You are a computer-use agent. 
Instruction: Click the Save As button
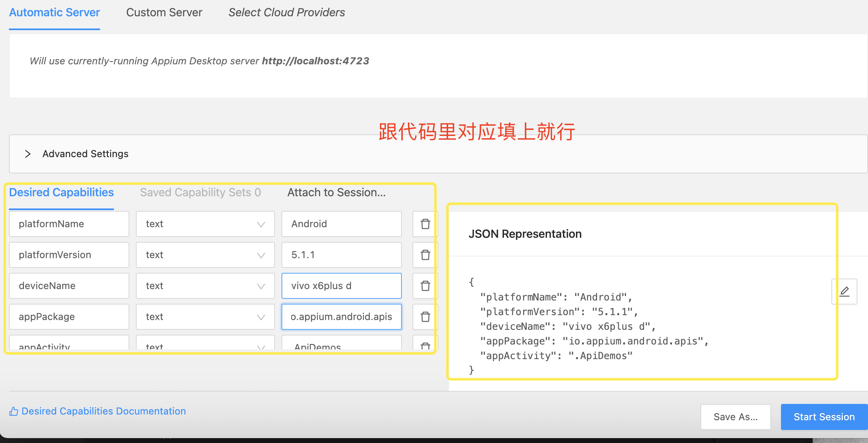tap(737, 418)
